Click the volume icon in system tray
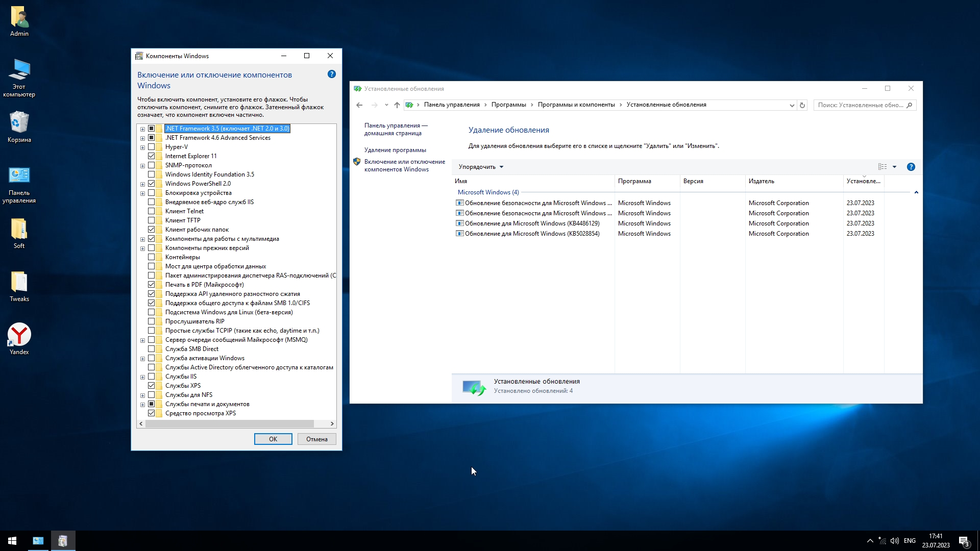Viewport: 980px width, 551px height. tap(894, 541)
